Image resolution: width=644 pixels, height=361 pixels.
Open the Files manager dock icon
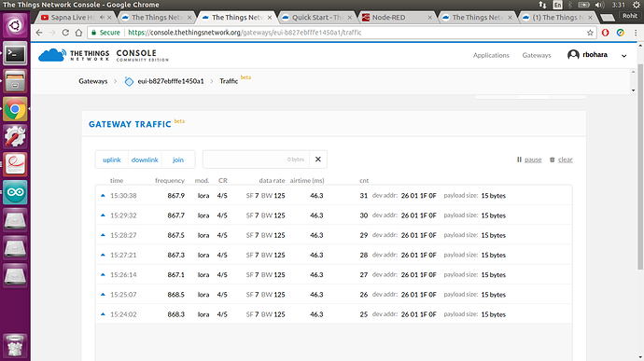(x=15, y=81)
